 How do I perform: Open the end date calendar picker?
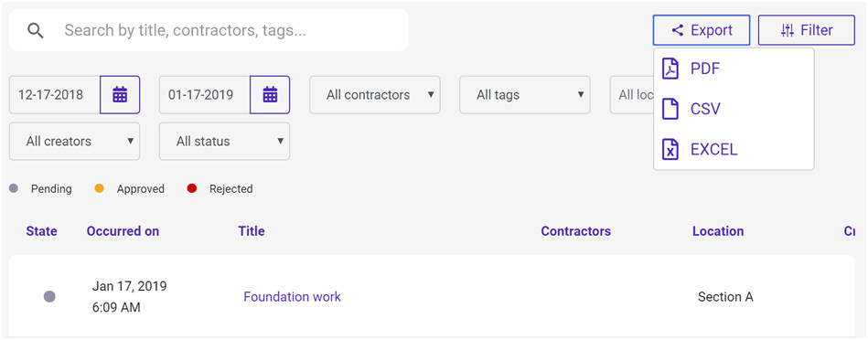[x=270, y=94]
